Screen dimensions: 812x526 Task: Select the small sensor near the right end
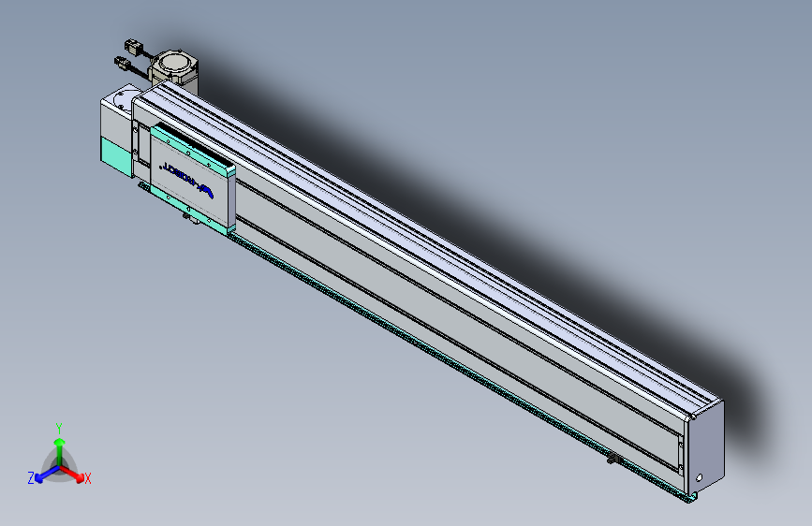pos(613,459)
